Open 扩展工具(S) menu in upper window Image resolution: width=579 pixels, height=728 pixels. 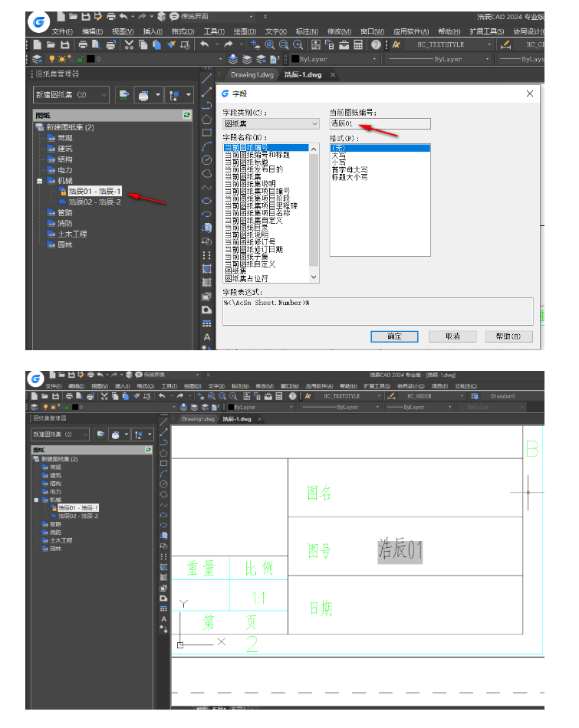[486, 31]
